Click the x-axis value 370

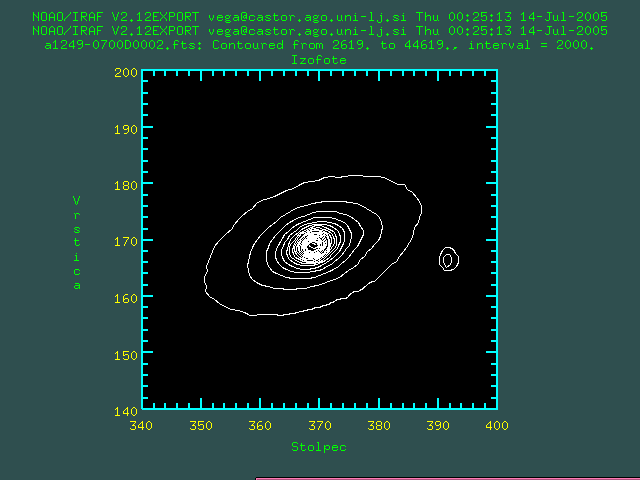point(320,426)
